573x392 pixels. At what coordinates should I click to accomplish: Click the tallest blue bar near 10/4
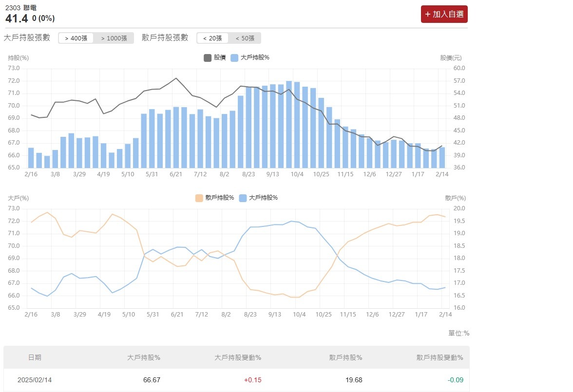(289, 124)
